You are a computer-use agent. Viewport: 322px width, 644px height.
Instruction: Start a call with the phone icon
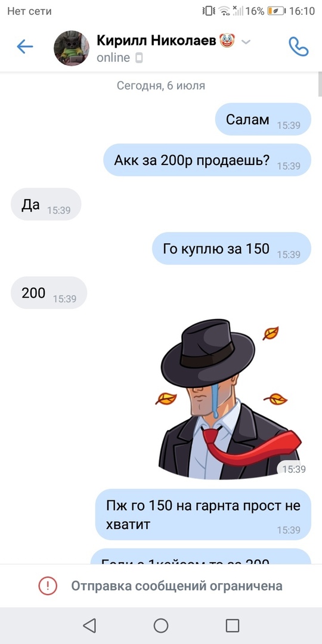click(299, 47)
